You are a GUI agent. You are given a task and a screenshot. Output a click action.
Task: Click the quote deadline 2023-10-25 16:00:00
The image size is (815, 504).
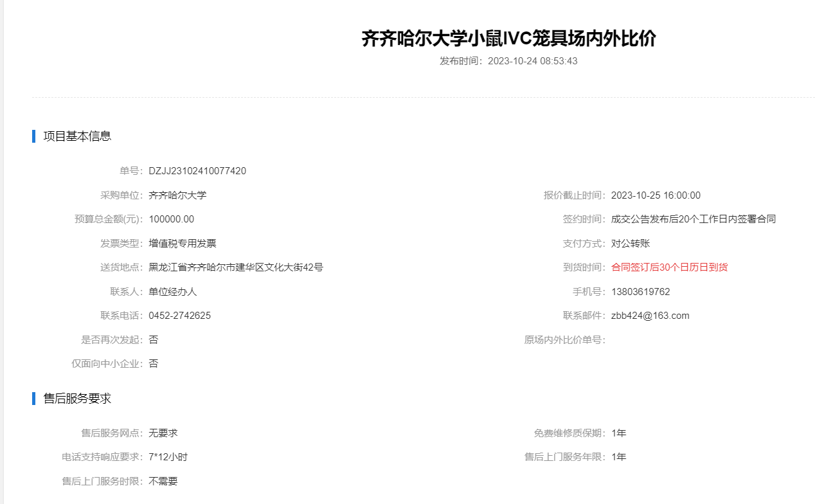[656, 195]
